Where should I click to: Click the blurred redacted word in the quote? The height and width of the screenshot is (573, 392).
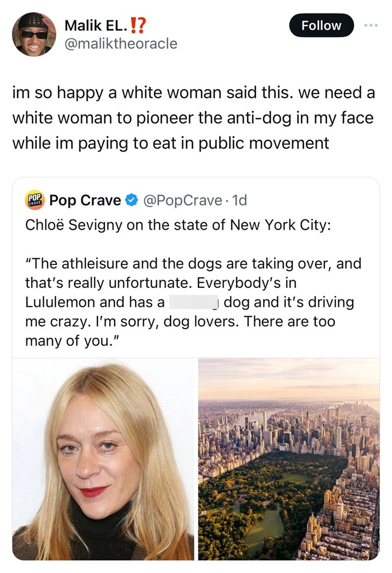point(193,302)
